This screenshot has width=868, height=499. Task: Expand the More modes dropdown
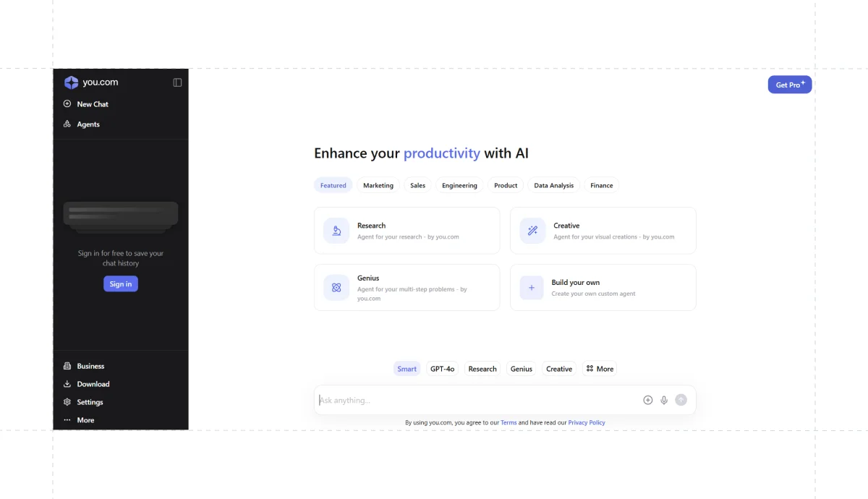600,369
